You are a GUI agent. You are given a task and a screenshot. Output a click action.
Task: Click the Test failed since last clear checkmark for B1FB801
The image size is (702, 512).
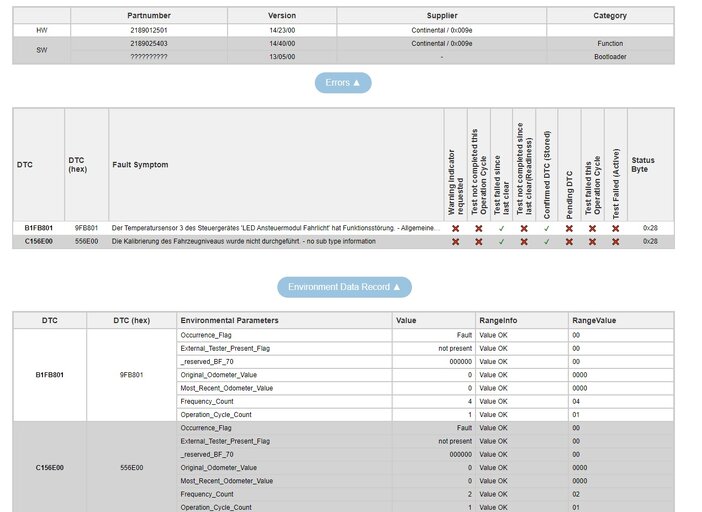[501, 228]
